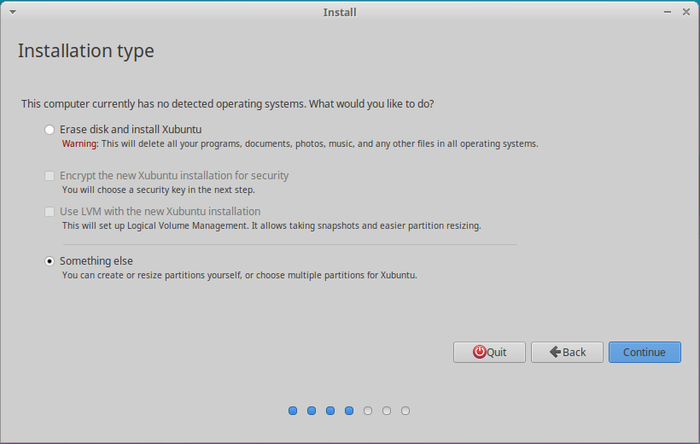700x444 pixels.
Task: Minimize the Install window
Action: (667, 12)
